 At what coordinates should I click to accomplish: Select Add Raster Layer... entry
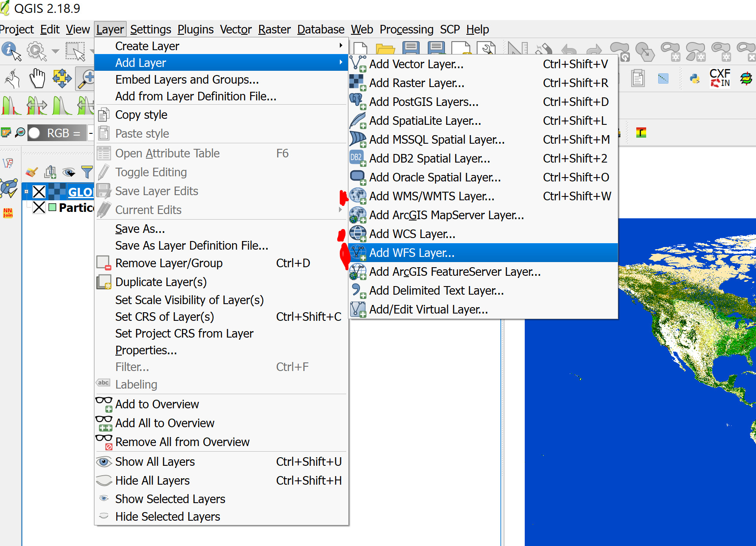(x=483, y=83)
